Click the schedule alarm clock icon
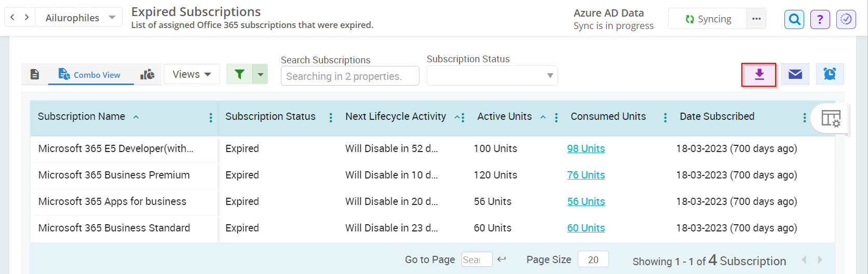 pyautogui.click(x=830, y=74)
